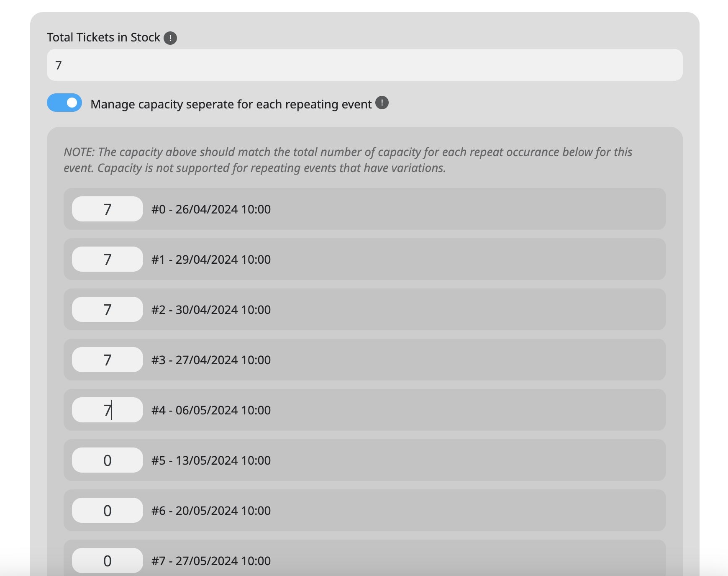Viewport: 728px width, 576px height.
Task: Select capacity field for 29/04/2024 occurrence
Action: (x=108, y=259)
